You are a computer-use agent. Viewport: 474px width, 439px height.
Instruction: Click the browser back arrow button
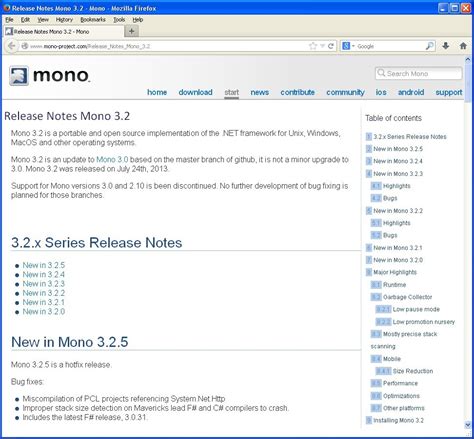pos(12,46)
